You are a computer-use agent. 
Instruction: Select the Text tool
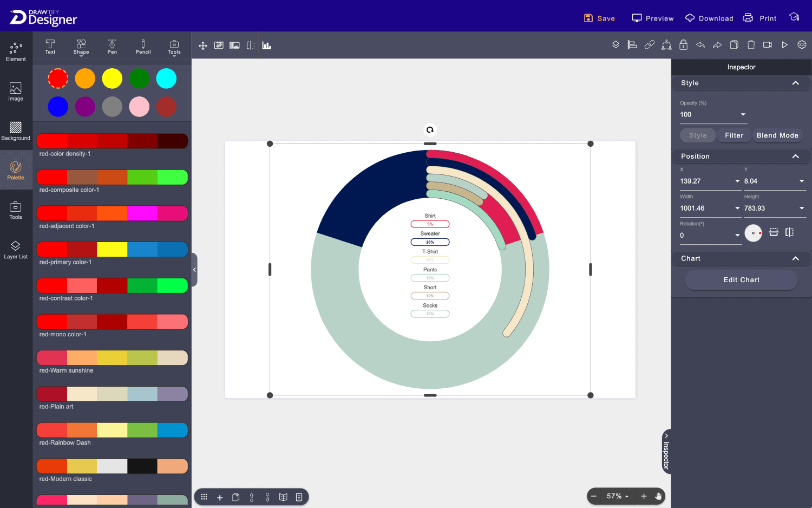pos(50,47)
